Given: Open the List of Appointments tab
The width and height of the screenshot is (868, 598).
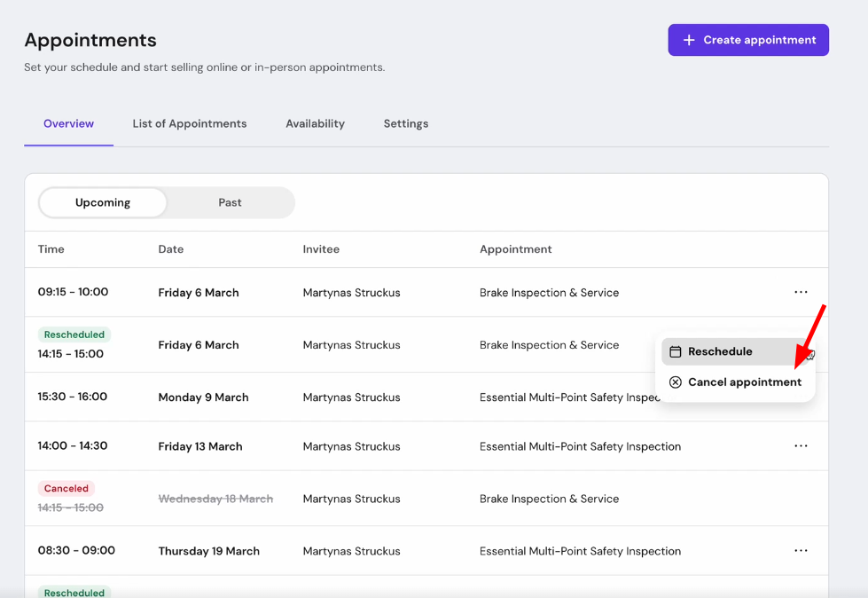Looking at the screenshot, I should point(190,123).
